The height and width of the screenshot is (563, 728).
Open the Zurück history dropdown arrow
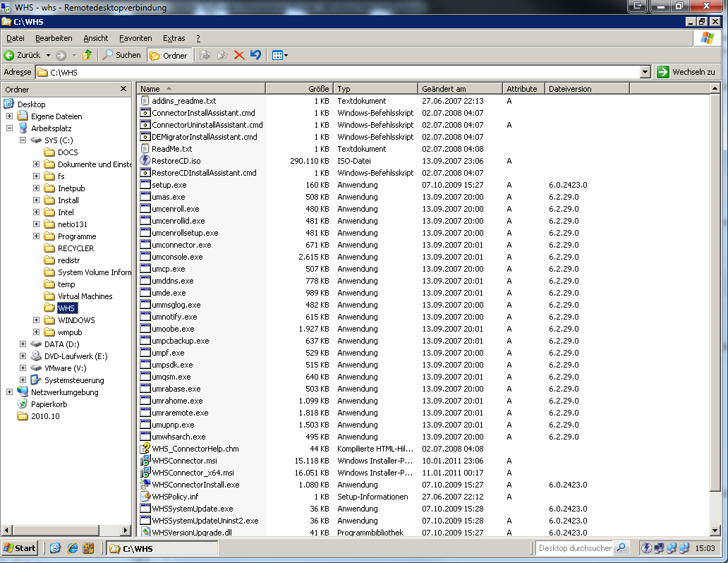tap(48, 55)
